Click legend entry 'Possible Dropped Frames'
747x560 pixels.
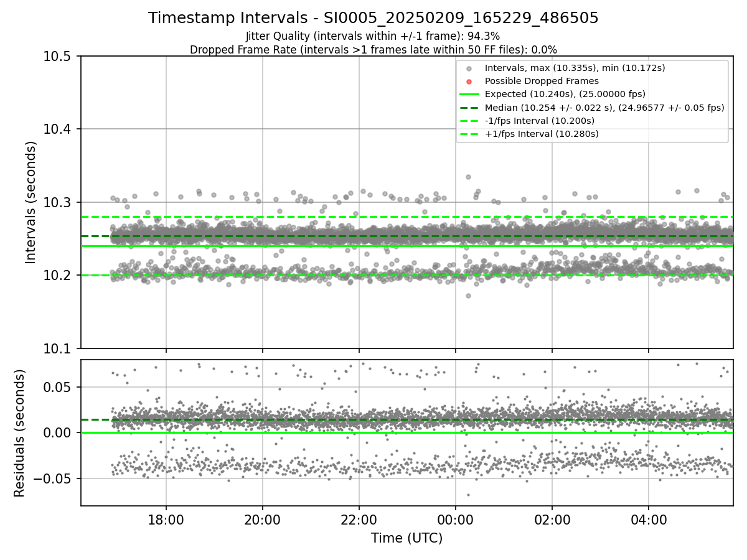pos(542,81)
